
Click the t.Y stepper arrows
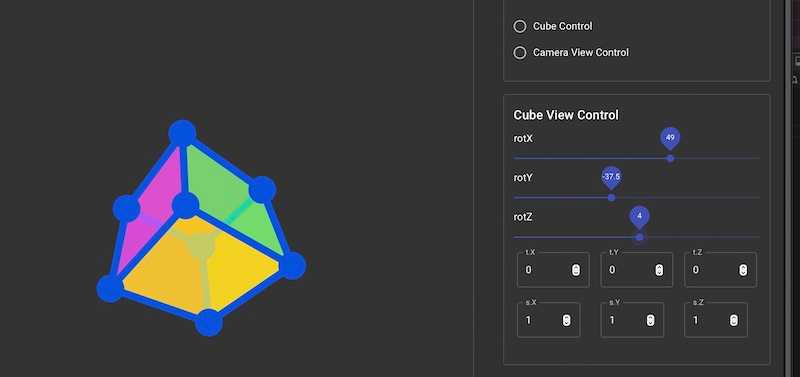coord(659,270)
